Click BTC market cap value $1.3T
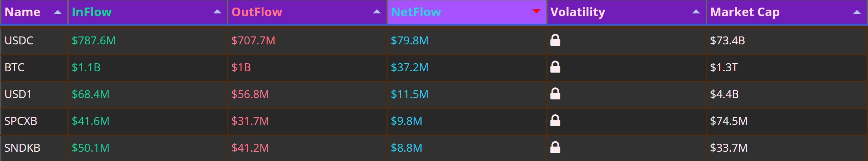Screen dimensions: 868x161 pos(724,67)
